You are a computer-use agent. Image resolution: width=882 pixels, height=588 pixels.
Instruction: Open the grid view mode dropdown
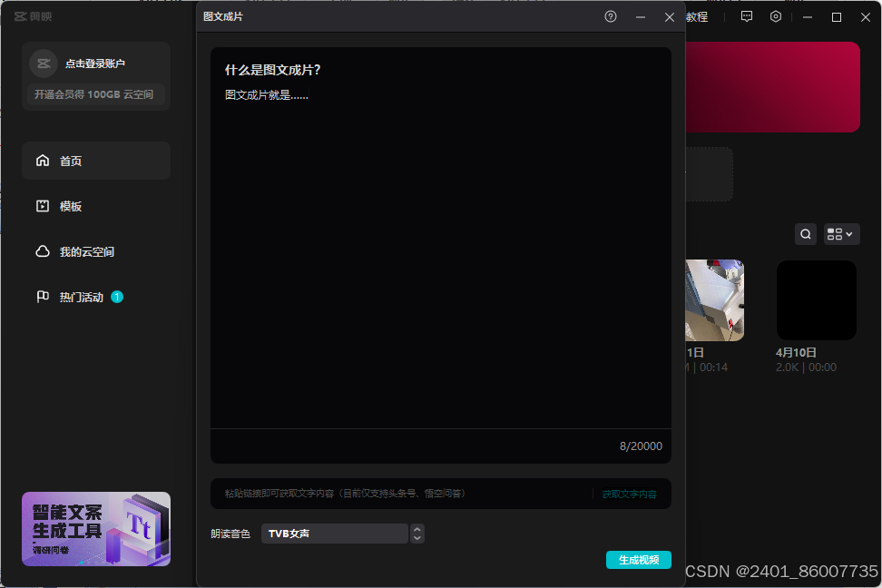[x=841, y=234]
